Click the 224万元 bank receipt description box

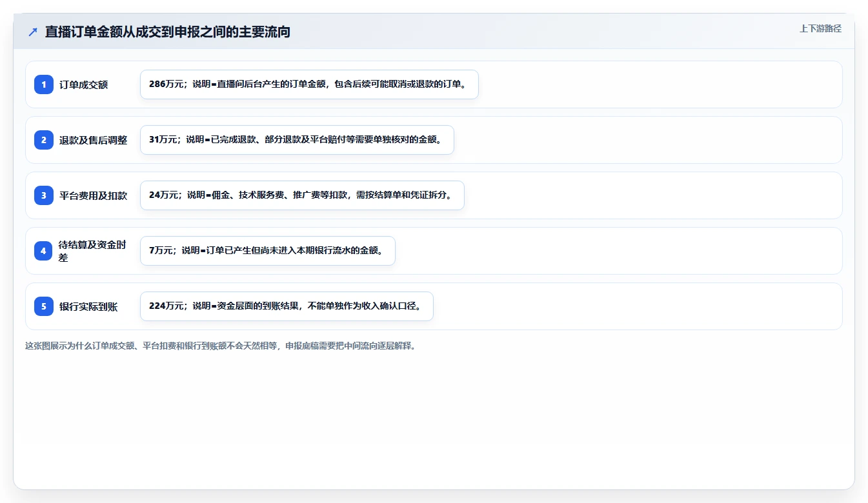(x=287, y=306)
